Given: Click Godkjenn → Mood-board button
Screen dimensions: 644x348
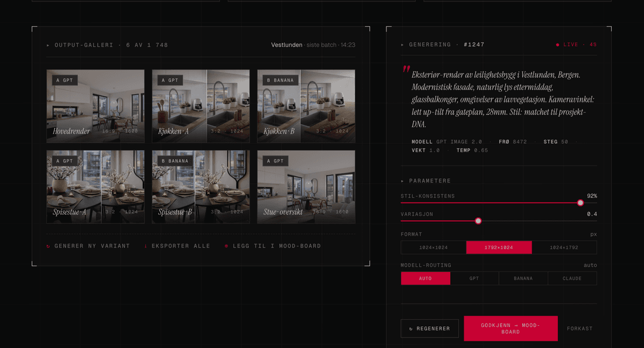Looking at the screenshot, I should (511, 328).
